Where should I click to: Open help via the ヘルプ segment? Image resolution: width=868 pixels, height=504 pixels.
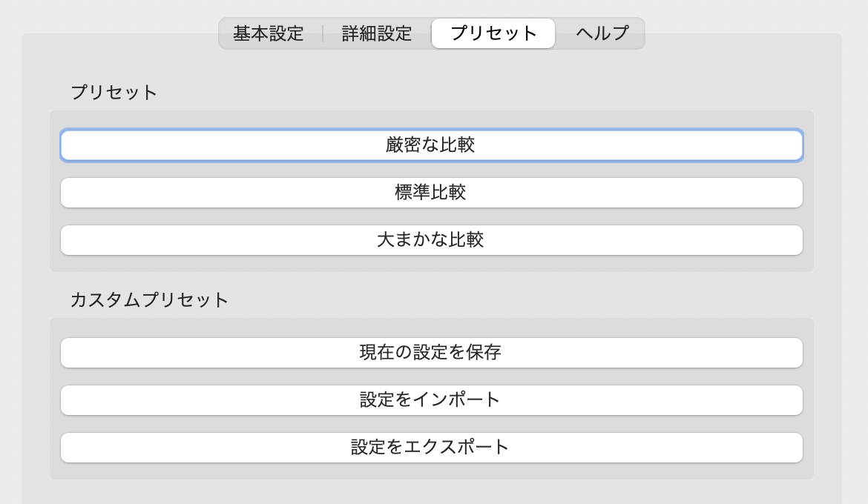coord(602,33)
